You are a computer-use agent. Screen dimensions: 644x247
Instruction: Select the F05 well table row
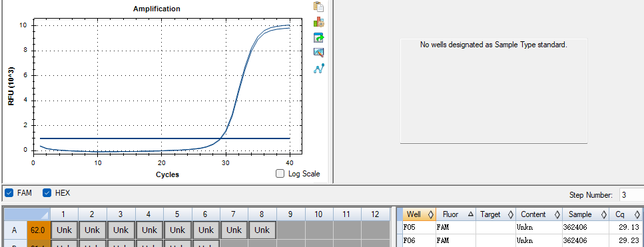(x=522, y=227)
